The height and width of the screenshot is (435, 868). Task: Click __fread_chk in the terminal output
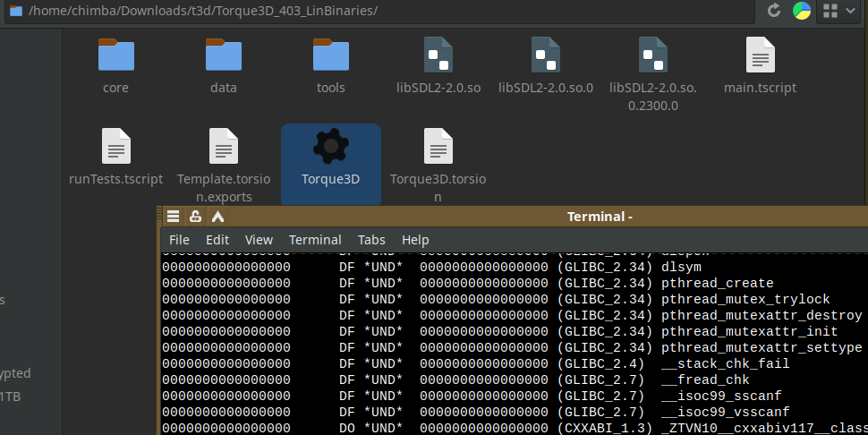tap(705, 380)
